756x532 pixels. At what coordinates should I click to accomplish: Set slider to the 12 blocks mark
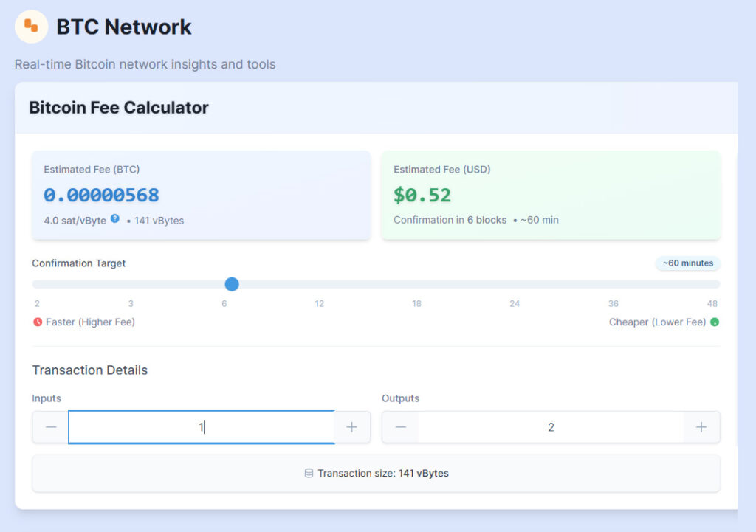[319, 284]
